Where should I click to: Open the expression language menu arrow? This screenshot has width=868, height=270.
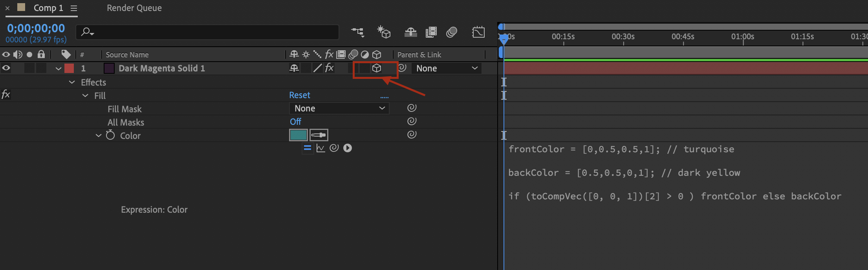tap(348, 148)
